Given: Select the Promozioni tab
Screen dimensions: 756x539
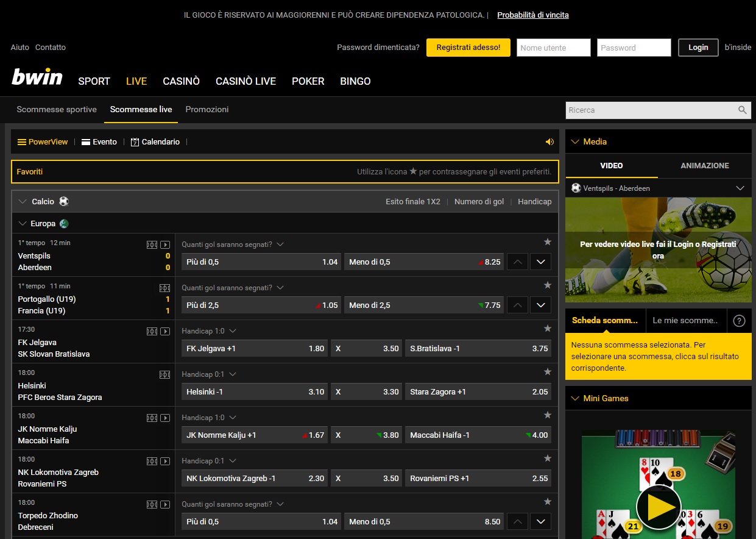Looking at the screenshot, I should [207, 110].
